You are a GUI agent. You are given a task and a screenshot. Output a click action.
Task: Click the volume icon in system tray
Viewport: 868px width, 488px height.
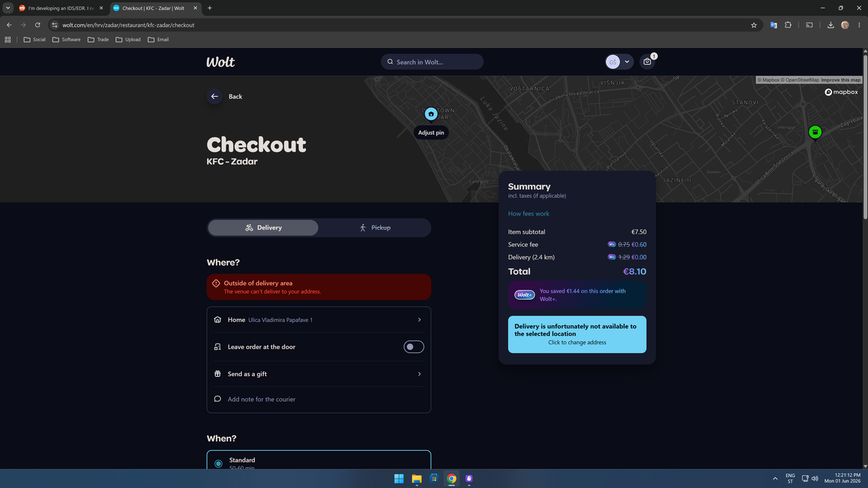click(814, 479)
